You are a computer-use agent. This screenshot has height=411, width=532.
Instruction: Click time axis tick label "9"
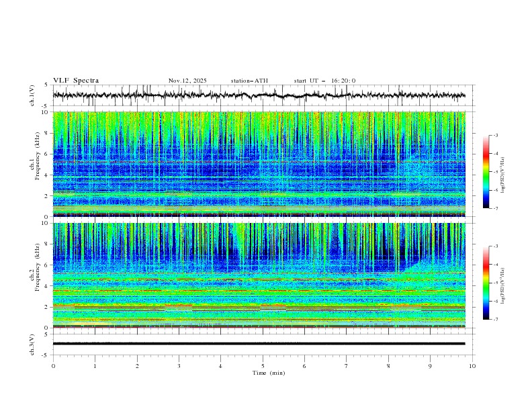point(430,366)
